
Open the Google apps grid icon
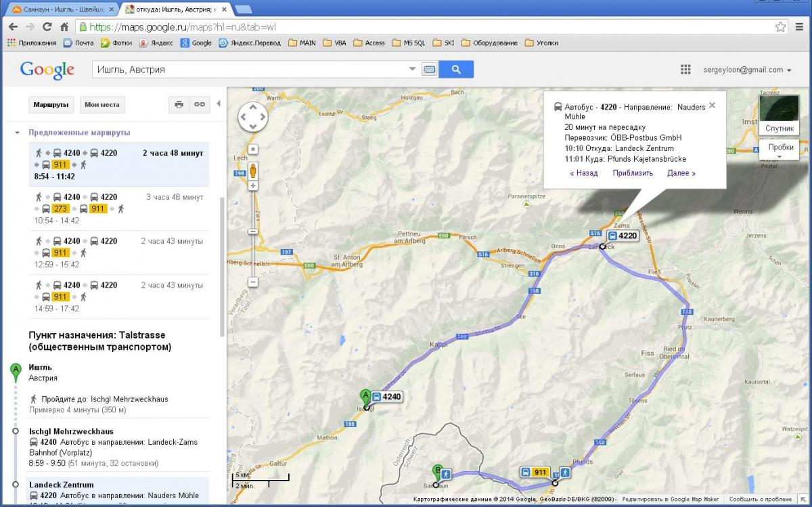click(685, 70)
